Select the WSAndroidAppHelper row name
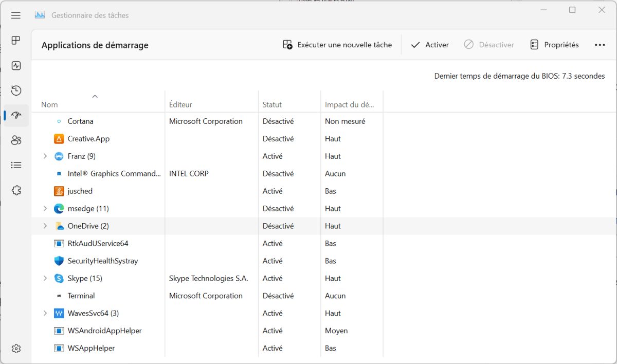The height and width of the screenshot is (364, 617). click(105, 331)
